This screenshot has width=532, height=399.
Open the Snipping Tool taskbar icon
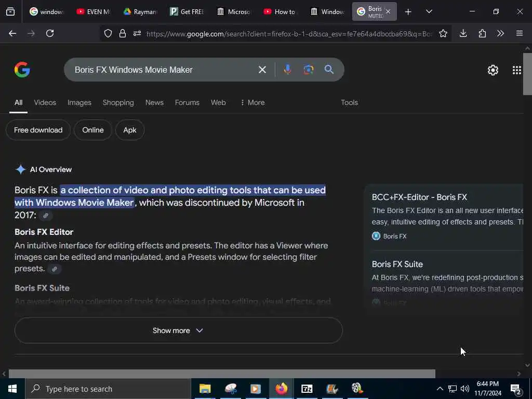(x=231, y=389)
